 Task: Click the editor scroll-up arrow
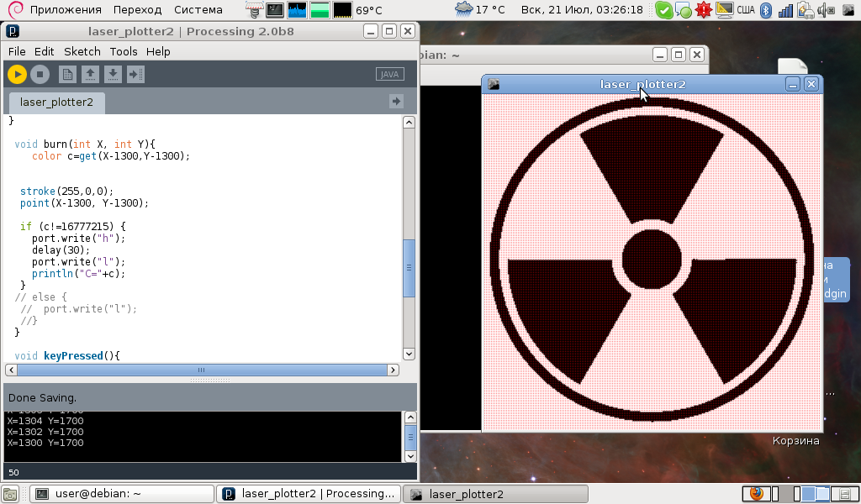[409, 122]
